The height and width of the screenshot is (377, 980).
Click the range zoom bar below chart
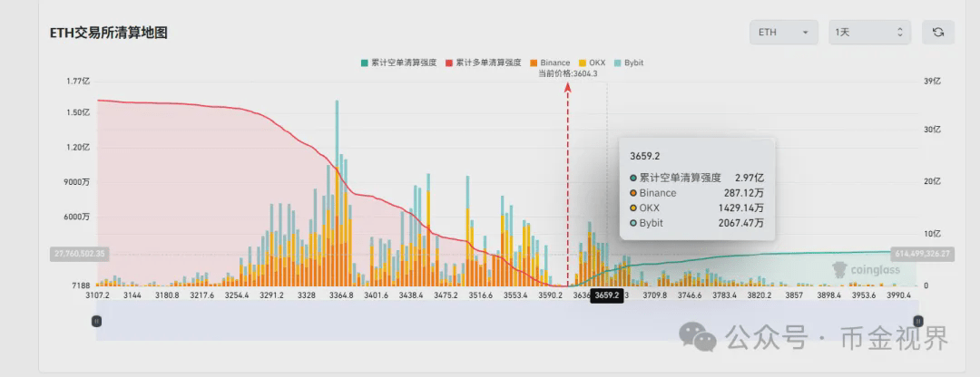507,321
